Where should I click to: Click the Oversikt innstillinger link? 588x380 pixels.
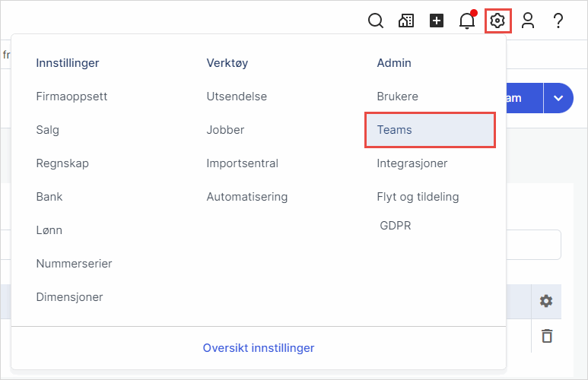coord(258,348)
